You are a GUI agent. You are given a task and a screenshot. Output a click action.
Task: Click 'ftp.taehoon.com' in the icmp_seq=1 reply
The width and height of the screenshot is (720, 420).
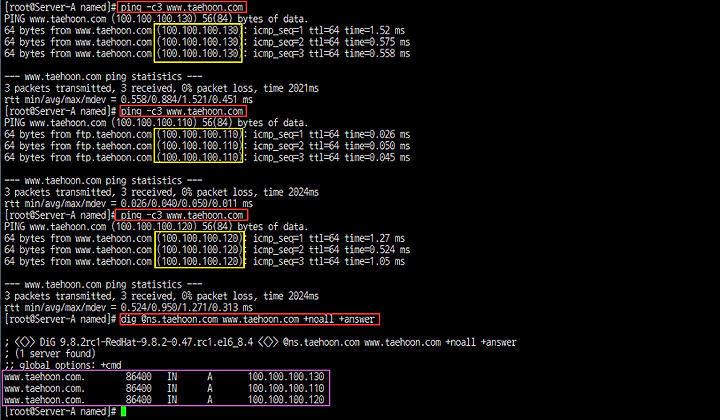point(114,134)
